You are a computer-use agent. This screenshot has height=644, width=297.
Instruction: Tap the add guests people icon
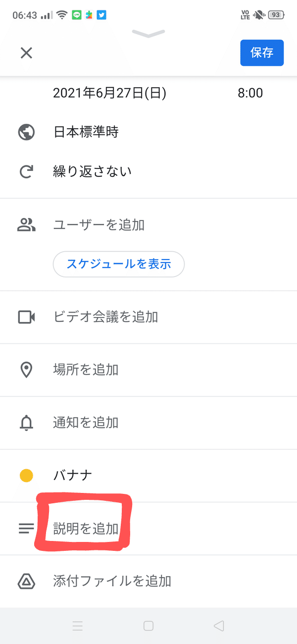point(26,224)
